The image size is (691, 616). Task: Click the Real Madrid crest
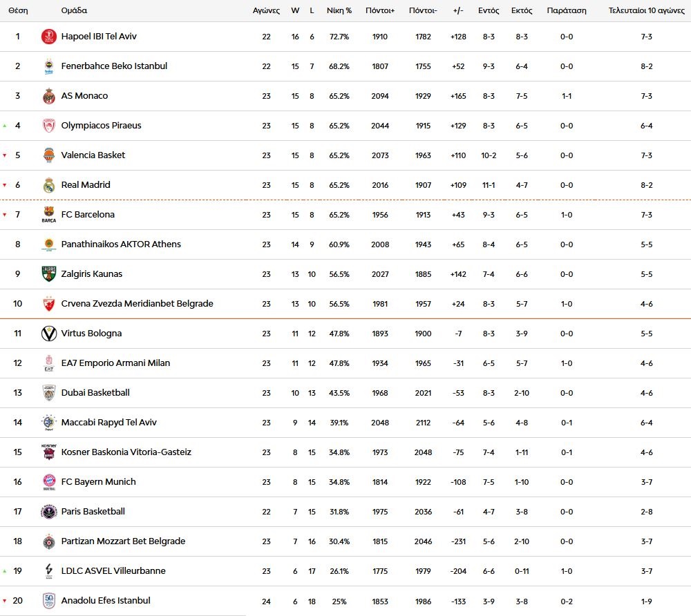[x=48, y=185]
